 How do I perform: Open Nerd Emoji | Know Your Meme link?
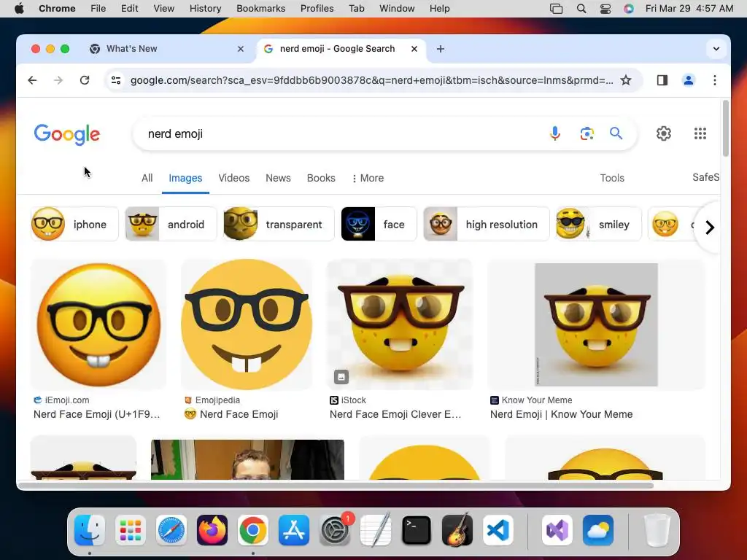pyautogui.click(x=561, y=414)
